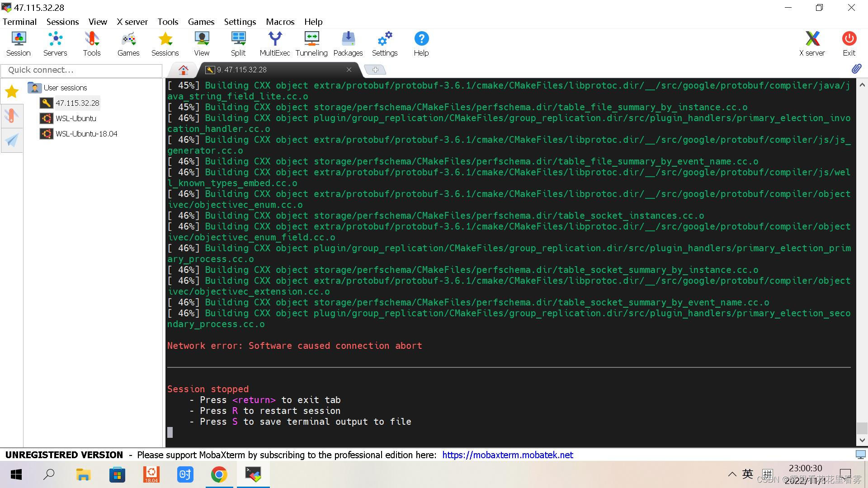Select the paper plane Macros sidebar icon
This screenshot has height=488, width=868.
point(12,140)
